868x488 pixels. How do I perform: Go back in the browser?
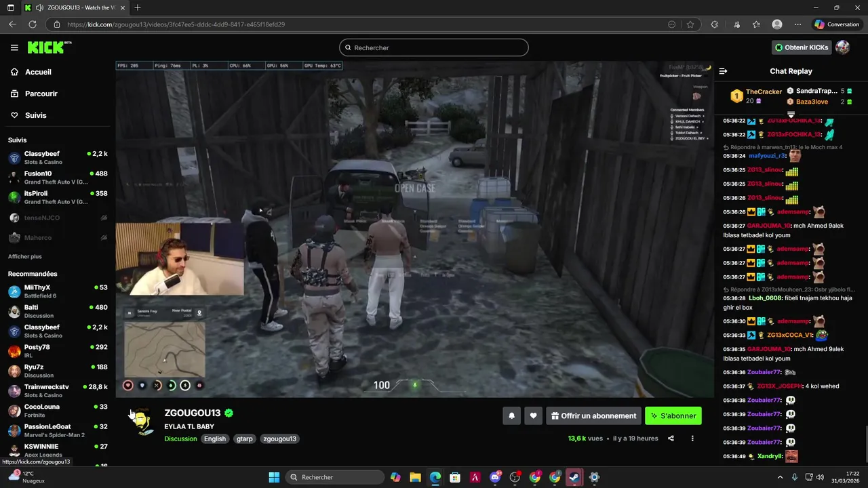point(12,24)
